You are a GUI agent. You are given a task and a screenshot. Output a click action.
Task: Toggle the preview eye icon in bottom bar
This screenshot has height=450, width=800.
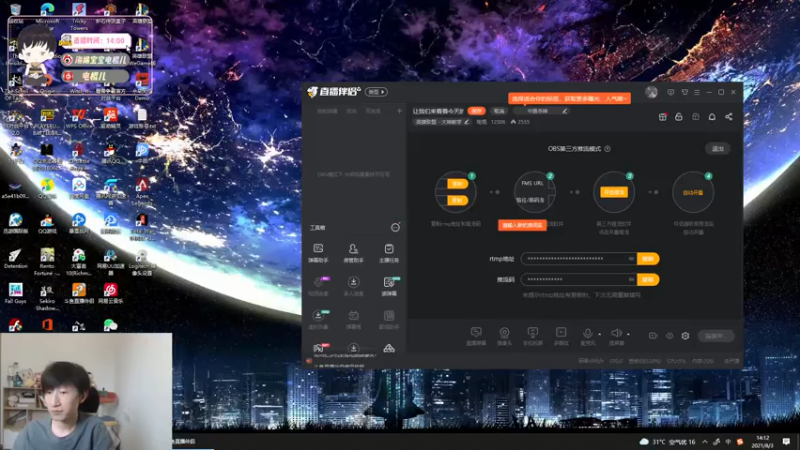coord(669,336)
